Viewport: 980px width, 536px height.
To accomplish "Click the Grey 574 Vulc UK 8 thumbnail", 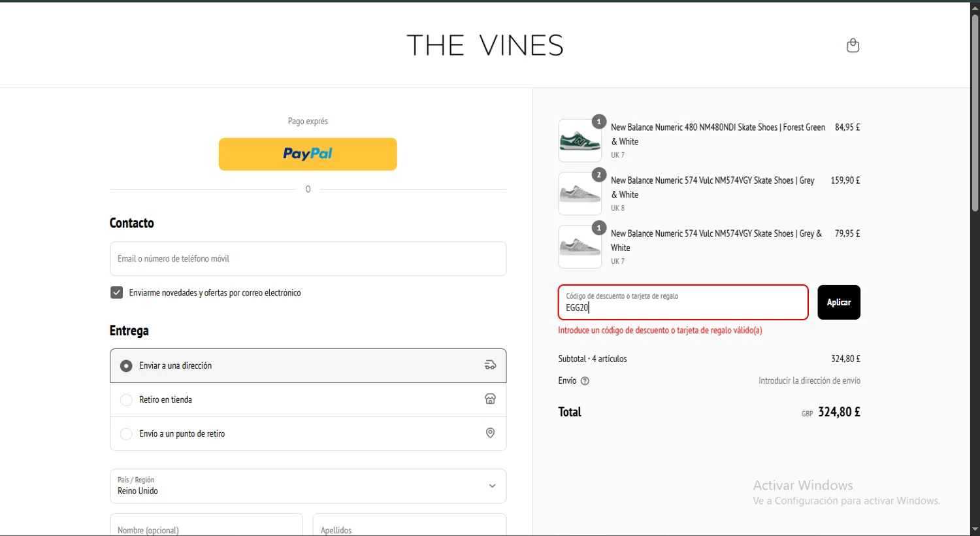I will click(x=580, y=193).
